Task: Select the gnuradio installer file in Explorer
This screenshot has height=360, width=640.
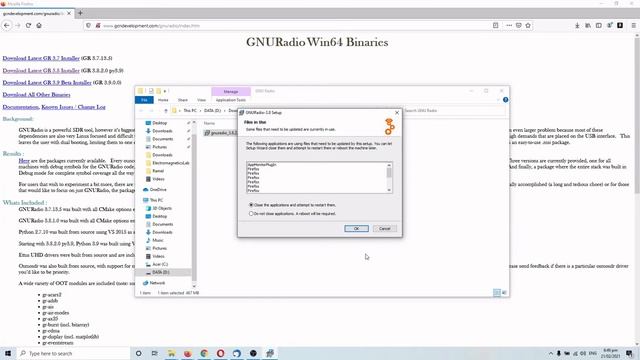Action: point(221,133)
